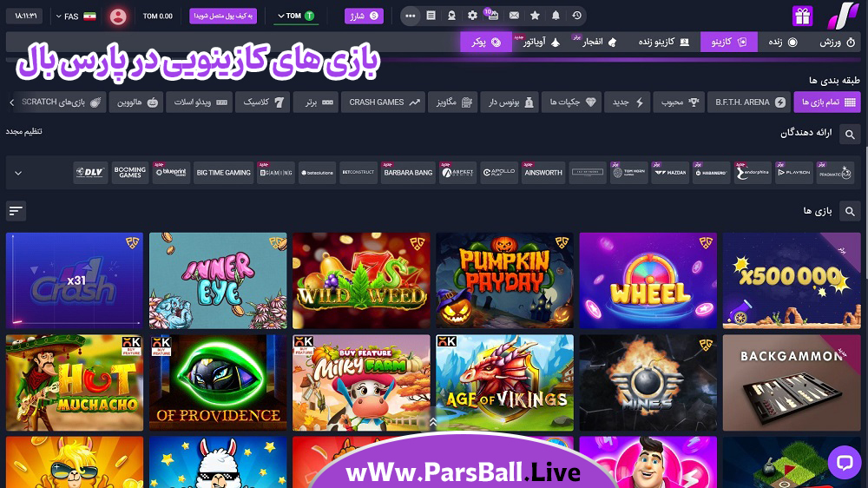
Task: Select the Habanero provider logo
Action: 712,173
